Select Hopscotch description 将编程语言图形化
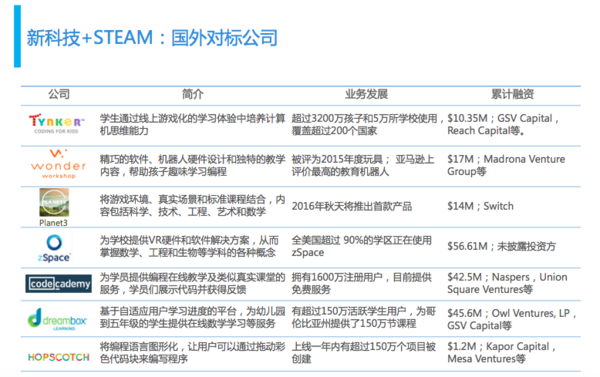The image size is (600, 377). point(192,353)
